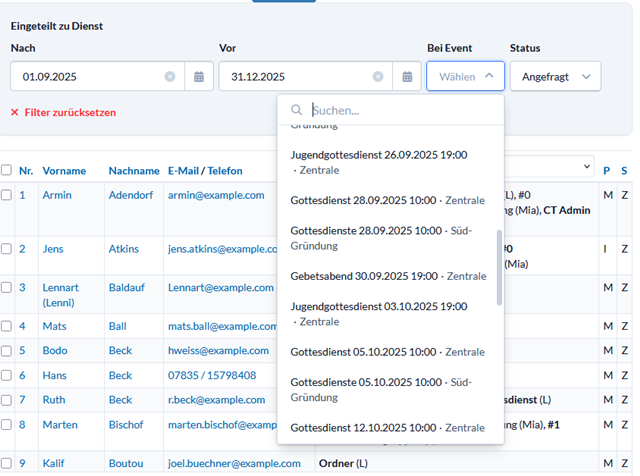Viewport: 640px width, 476px height.
Task: Click into the Nach date field
Action: (x=92, y=76)
